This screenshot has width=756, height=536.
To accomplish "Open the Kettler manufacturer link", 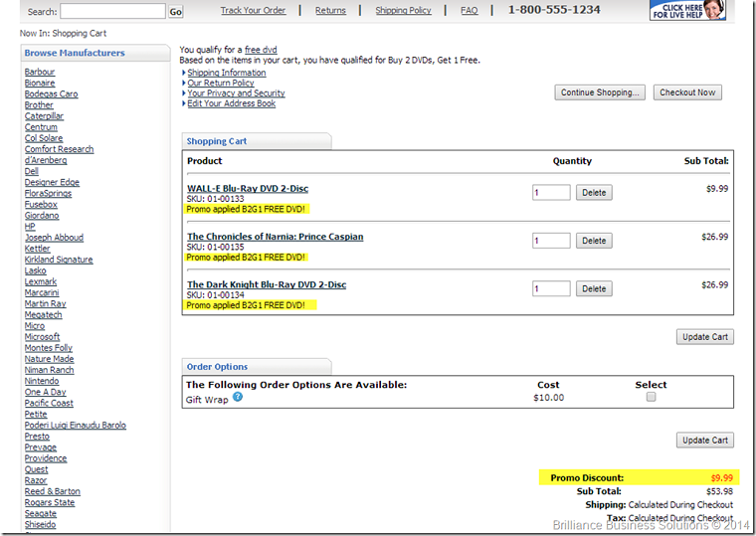I will click(x=37, y=249).
